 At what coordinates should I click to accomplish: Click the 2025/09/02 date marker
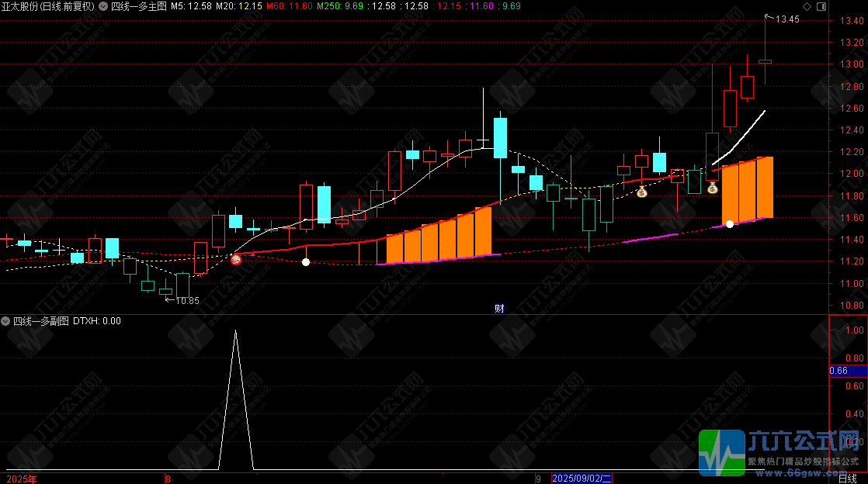coord(582,479)
